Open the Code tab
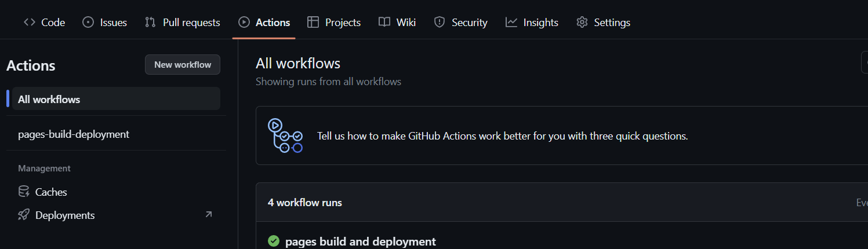The width and height of the screenshot is (868, 249). (x=44, y=23)
